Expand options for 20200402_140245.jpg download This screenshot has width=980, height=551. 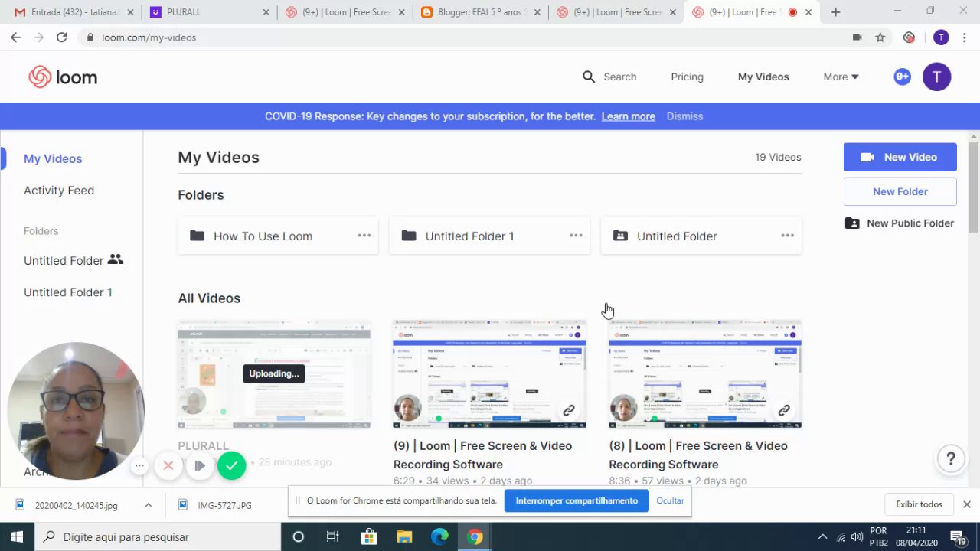(149, 505)
